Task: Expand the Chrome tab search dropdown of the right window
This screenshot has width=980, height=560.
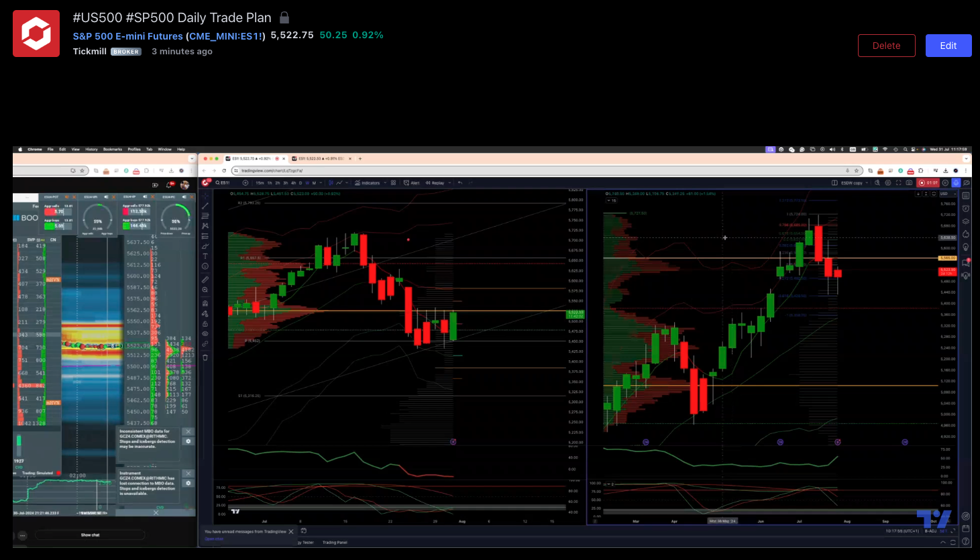Action: [x=967, y=158]
